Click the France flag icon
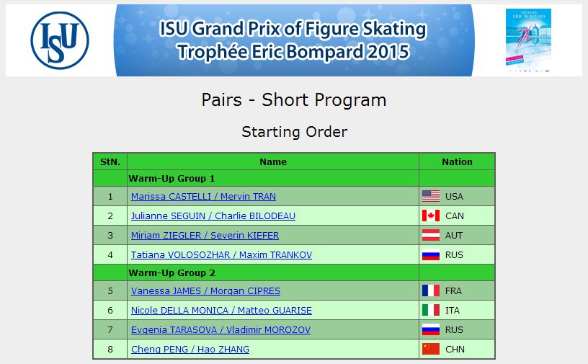This screenshot has width=588, height=364. pyautogui.click(x=430, y=290)
